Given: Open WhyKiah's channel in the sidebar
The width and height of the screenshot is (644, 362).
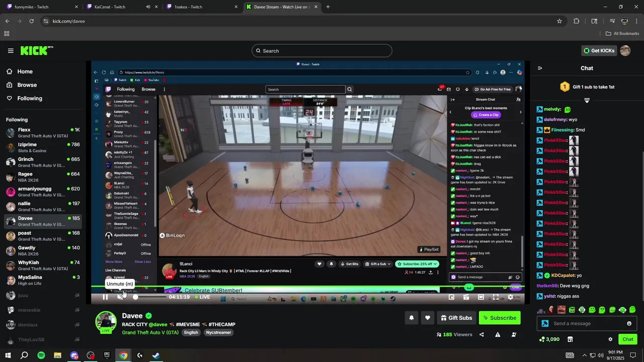Looking at the screenshot, I should click(x=43, y=265).
